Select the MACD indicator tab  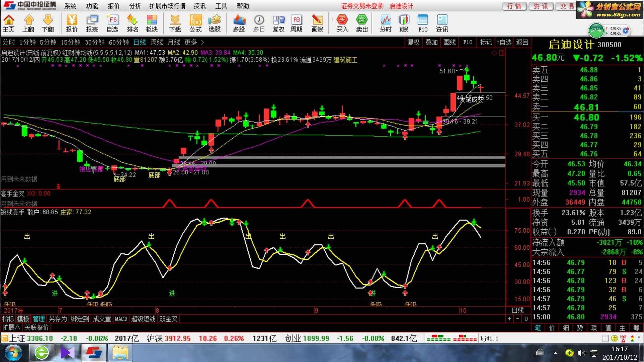tap(121, 319)
